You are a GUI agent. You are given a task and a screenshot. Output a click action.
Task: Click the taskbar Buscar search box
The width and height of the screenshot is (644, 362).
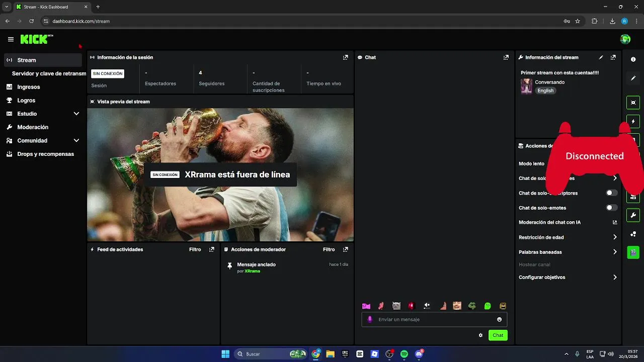[x=272, y=354]
